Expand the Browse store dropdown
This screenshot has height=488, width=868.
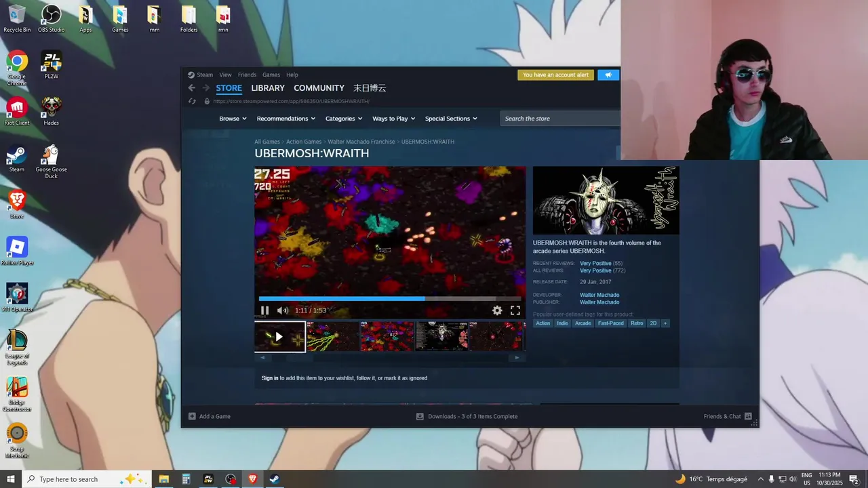pyautogui.click(x=233, y=119)
